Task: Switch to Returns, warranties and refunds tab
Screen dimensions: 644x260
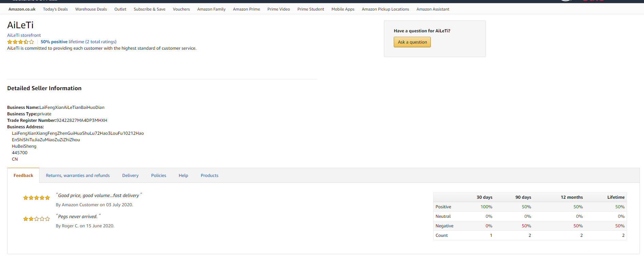Action: (78, 176)
